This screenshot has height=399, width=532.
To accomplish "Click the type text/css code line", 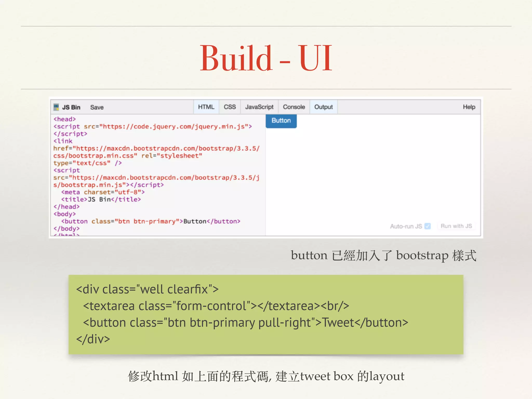I will [88, 163].
